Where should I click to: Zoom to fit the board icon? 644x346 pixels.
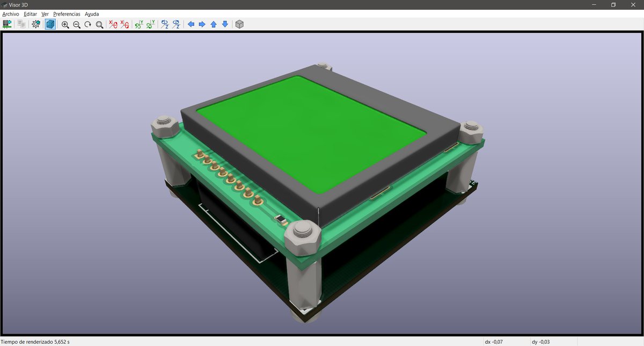point(99,24)
